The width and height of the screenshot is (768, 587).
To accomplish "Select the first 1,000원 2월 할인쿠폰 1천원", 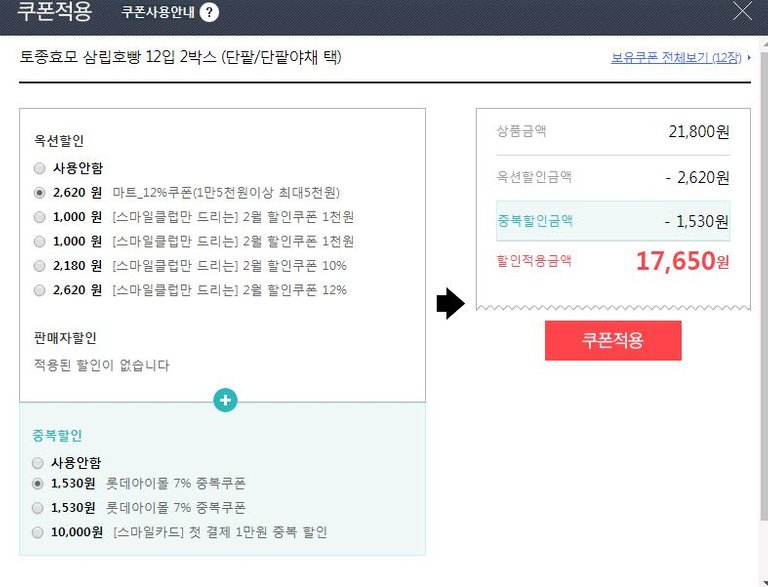I will 39,216.
